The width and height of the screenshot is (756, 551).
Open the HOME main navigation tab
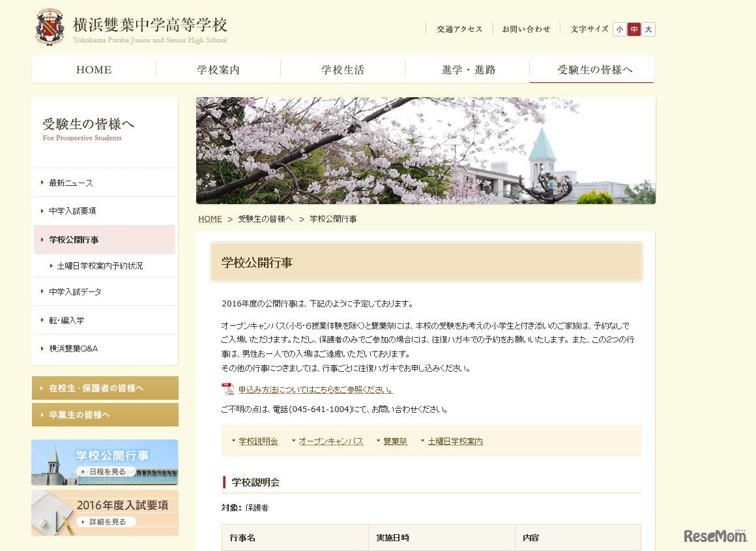click(x=94, y=70)
